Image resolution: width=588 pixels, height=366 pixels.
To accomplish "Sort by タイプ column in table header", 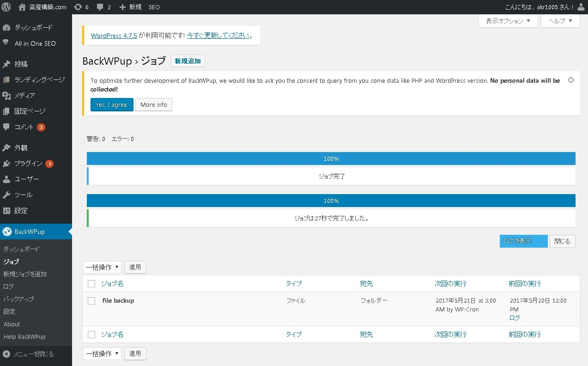I will tap(294, 284).
